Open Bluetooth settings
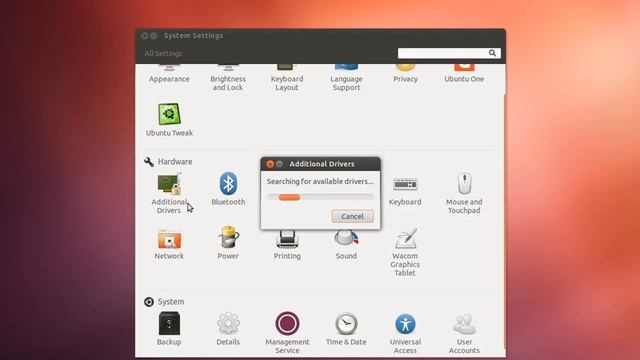The image size is (640, 360). 228,189
